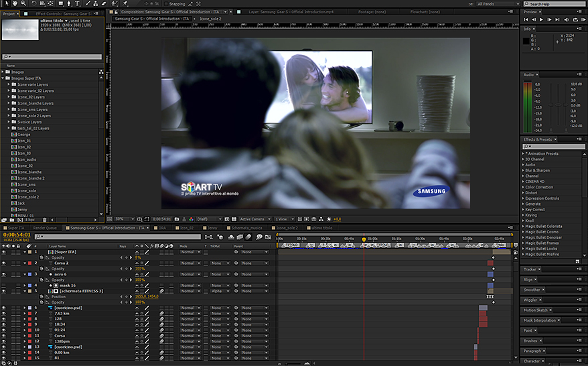Toggle audio mute in Preview panel
This screenshot has width=588, height=366.
pos(567,19)
